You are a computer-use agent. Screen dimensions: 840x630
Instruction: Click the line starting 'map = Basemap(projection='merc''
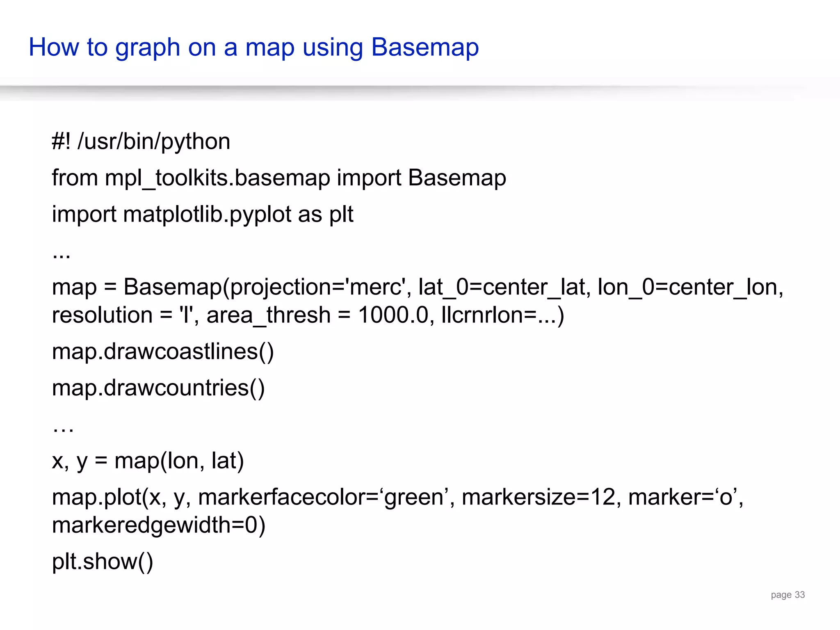pyautogui.click(x=418, y=287)
